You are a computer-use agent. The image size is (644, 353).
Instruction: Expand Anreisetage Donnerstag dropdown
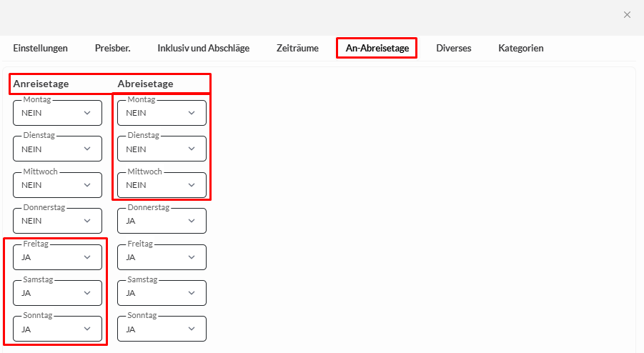[57, 221]
